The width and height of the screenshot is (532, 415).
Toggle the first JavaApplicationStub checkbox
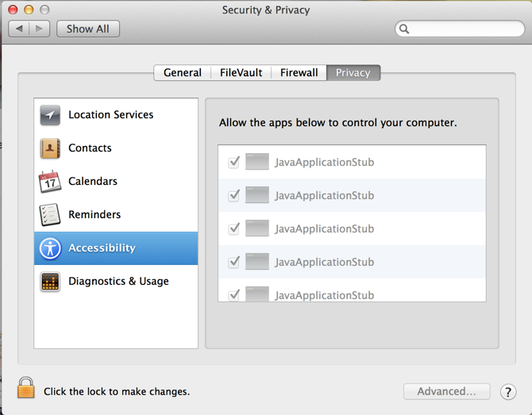tap(234, 162)
